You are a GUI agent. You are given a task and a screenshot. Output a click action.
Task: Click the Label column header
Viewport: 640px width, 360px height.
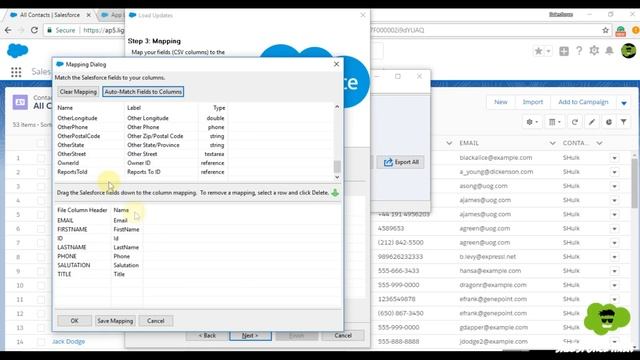134,108
